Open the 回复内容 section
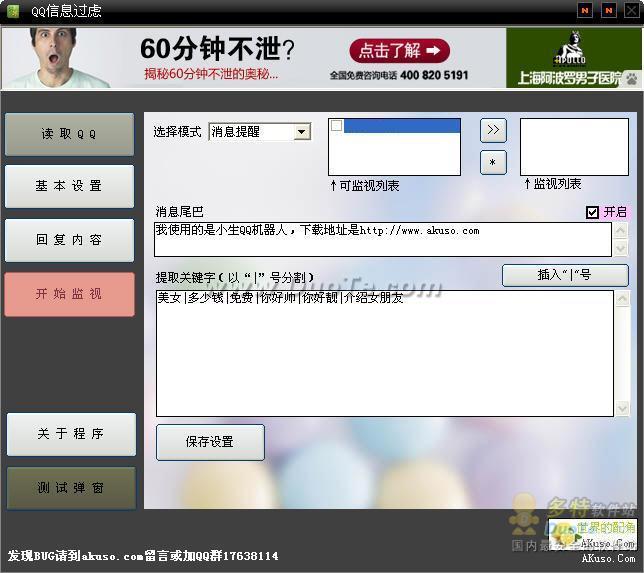The width and height of the screenshot is (644, 573). pos(69,240)
